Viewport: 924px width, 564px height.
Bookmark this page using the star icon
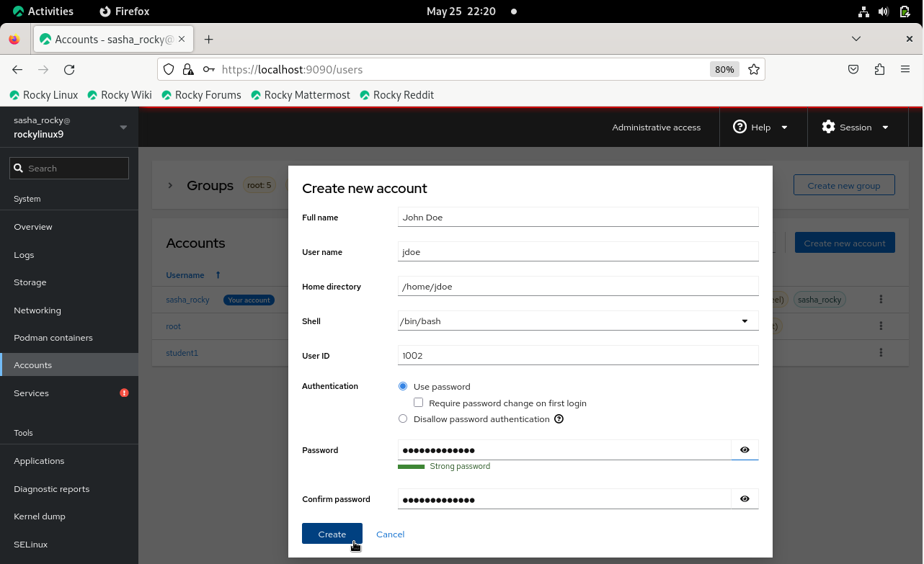click(754, 70)
